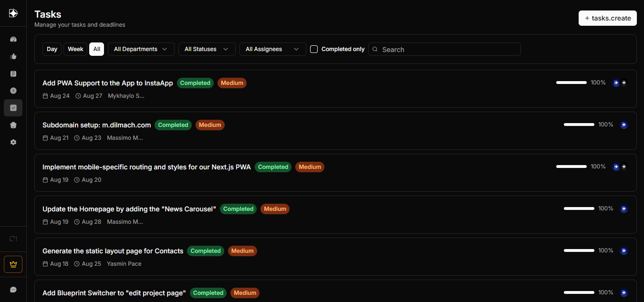This screenshot has height=302, width=644.
Task: Click the magnifier icon in search box
Action: coord(375,49)
